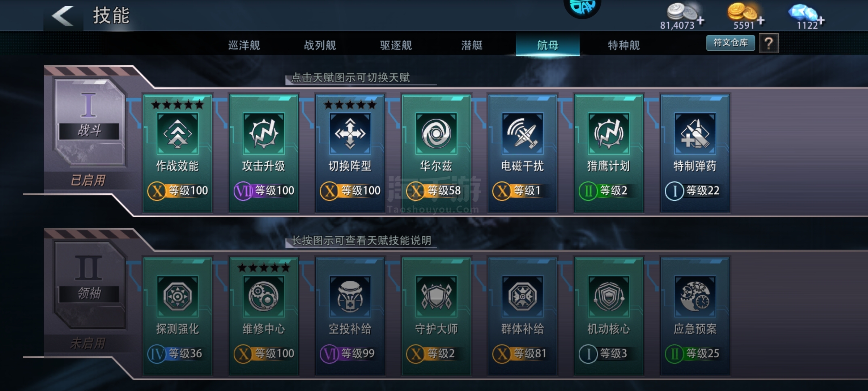Tap the 守护大师 shield icon

coord(436,297)
